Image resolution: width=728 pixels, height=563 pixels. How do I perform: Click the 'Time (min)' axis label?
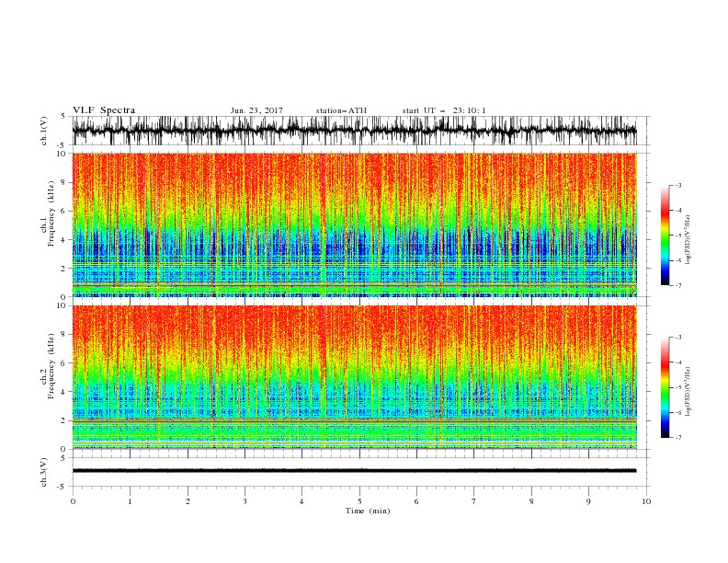click(368, 511)
